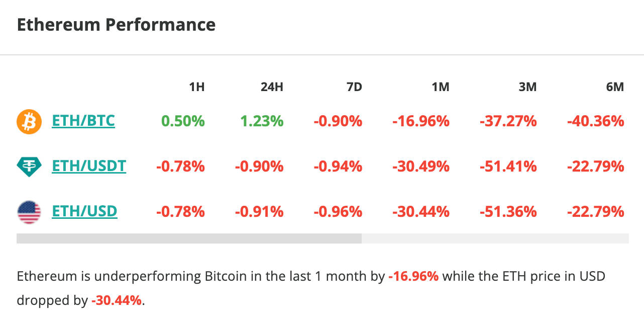Click the ETH/USD 7D value -0.96%
Image resolution: width=644 pixels, height=323 pixels.
338,211
